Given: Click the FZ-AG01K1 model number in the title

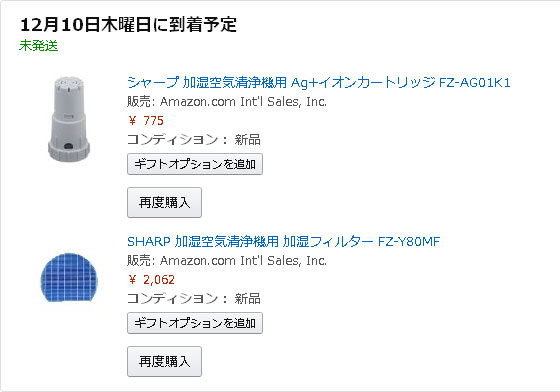Looking at the screenshot, I should pos(475,82).
